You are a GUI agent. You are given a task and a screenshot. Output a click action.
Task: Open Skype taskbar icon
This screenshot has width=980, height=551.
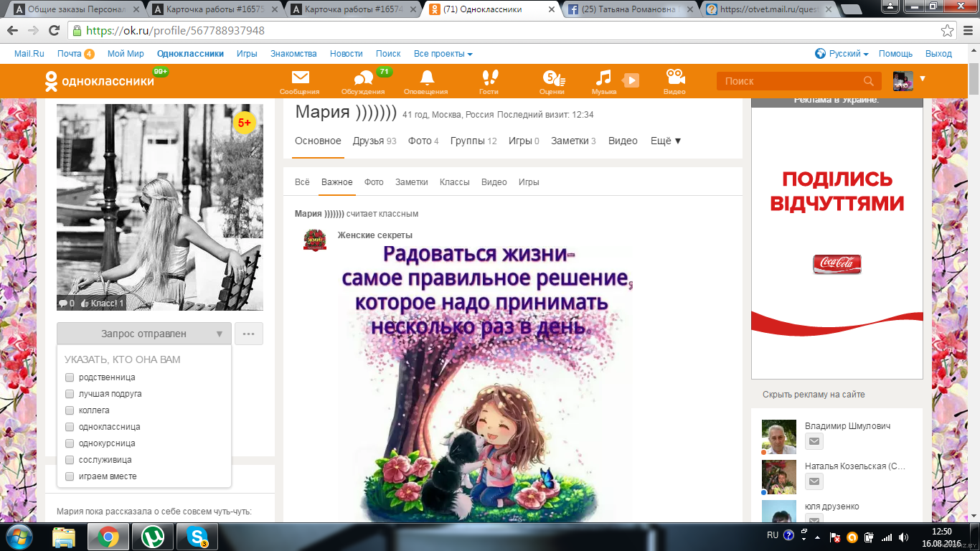pyautogui.click(x=197, y=537)
